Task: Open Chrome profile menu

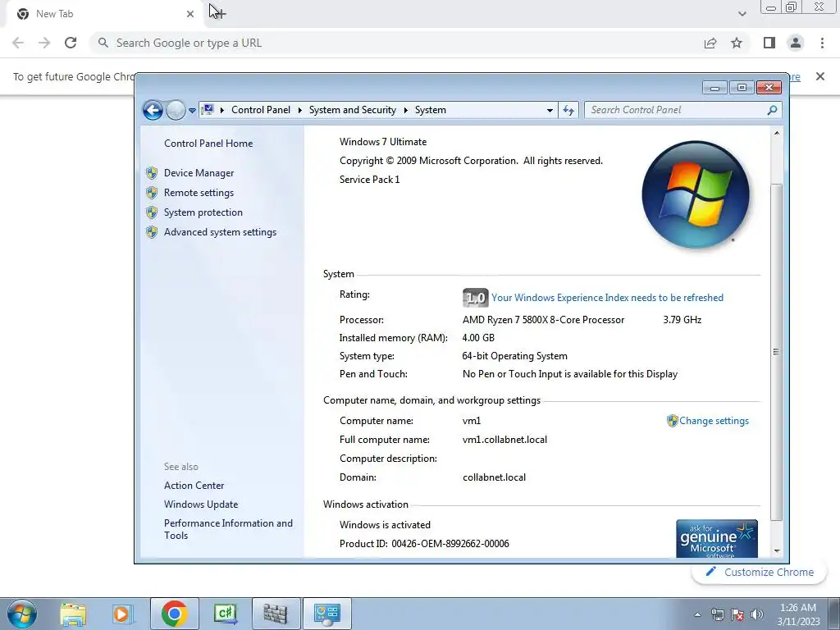Action: (796, 43)
